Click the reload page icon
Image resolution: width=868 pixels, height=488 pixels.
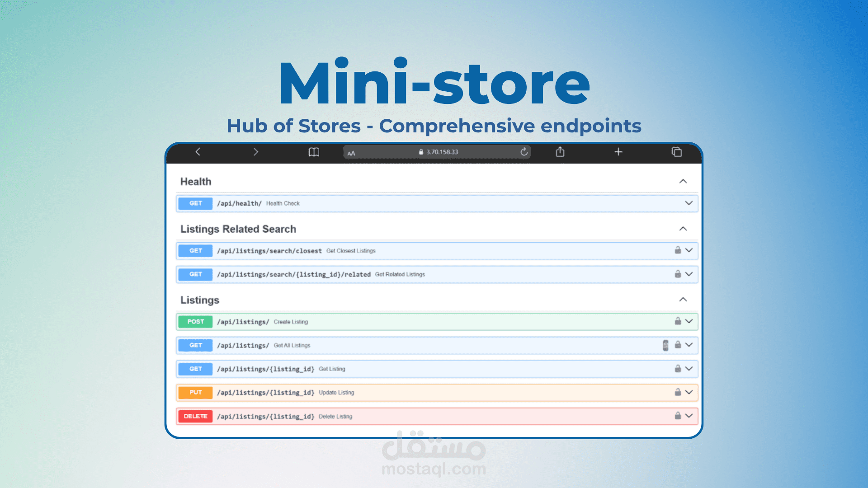(x=524, y=152)
